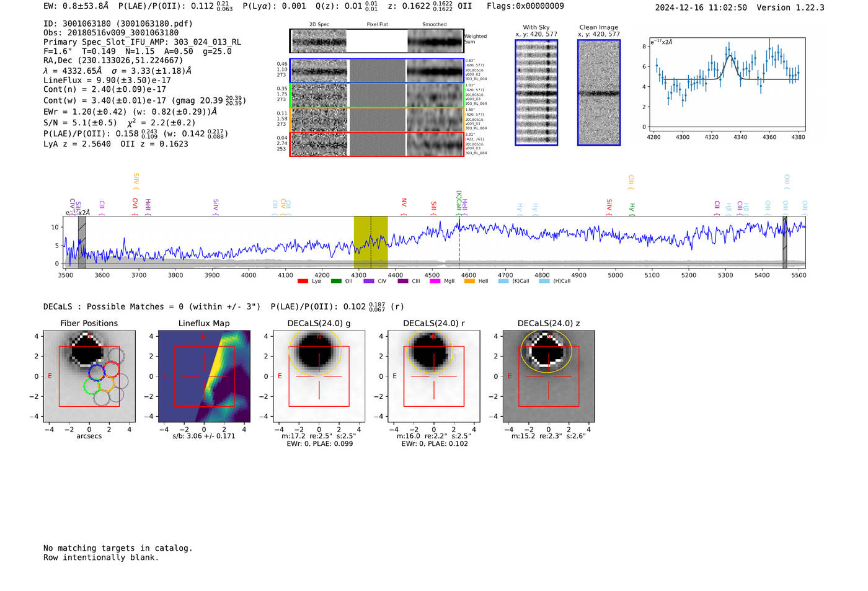Select the blue-bordered fiber spectrum row
Screen dimensions: 868x591
point(377,71)
